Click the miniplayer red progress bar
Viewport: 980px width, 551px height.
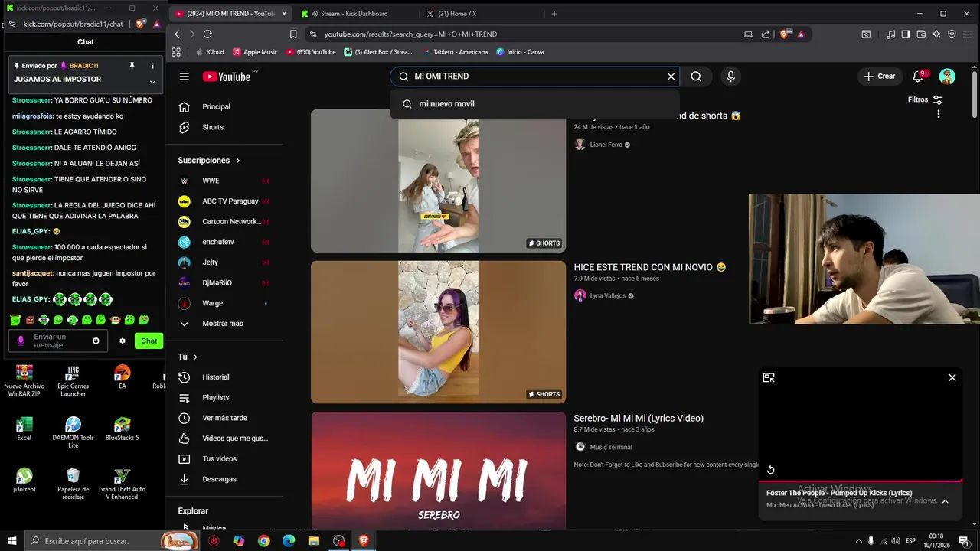coord(861,481)
